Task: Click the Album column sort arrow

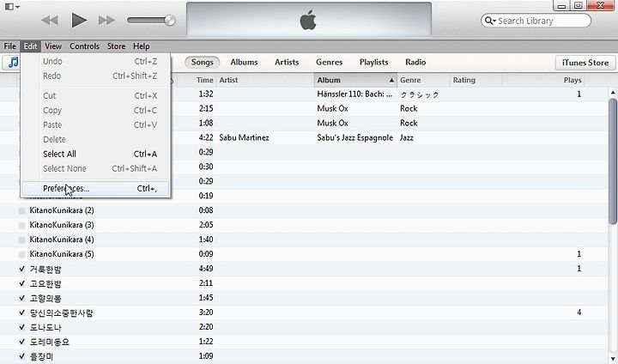Action: (x=391, y=81)
